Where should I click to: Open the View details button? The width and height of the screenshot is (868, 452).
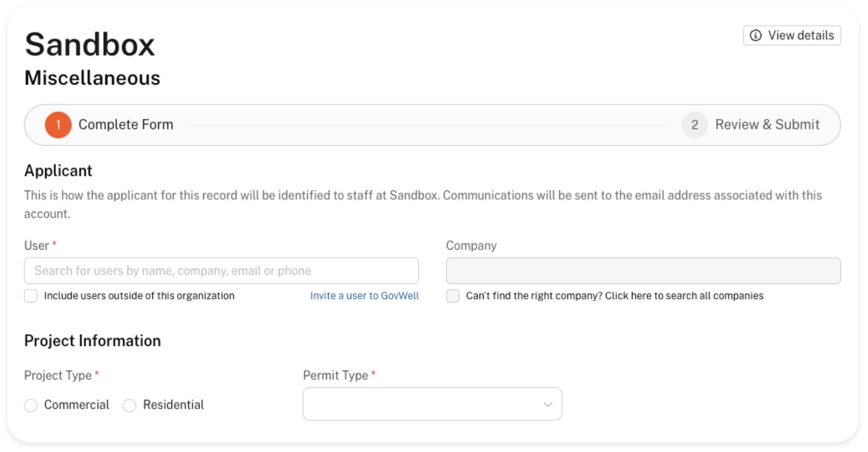click(792, 36)
